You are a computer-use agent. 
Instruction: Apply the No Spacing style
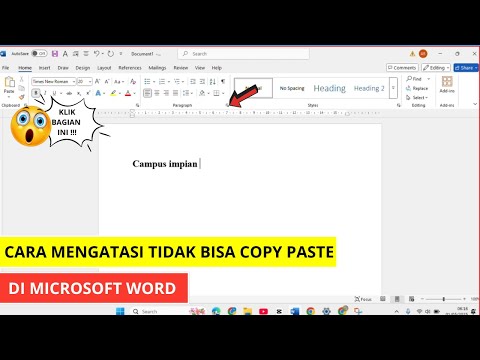coord(292,88)
